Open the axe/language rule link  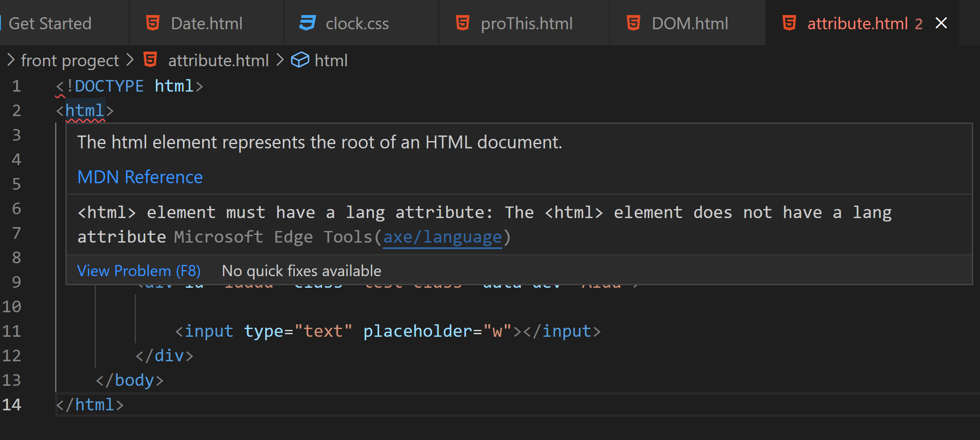click(442, 237)
